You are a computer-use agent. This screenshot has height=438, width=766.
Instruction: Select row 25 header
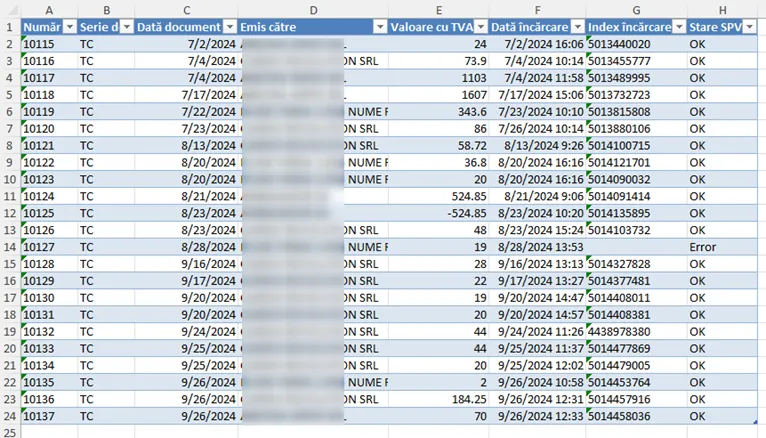[x=10, y=432]
